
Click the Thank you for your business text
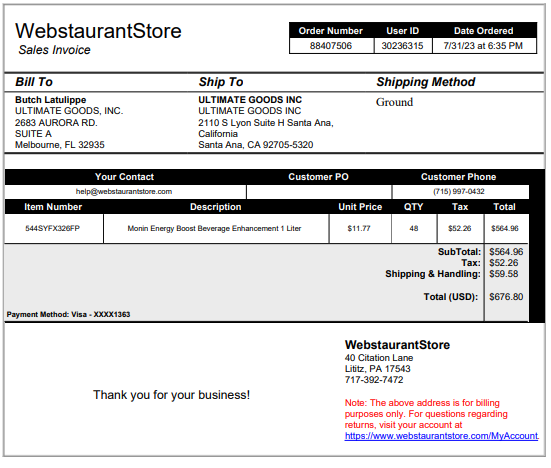click(171, 395)
